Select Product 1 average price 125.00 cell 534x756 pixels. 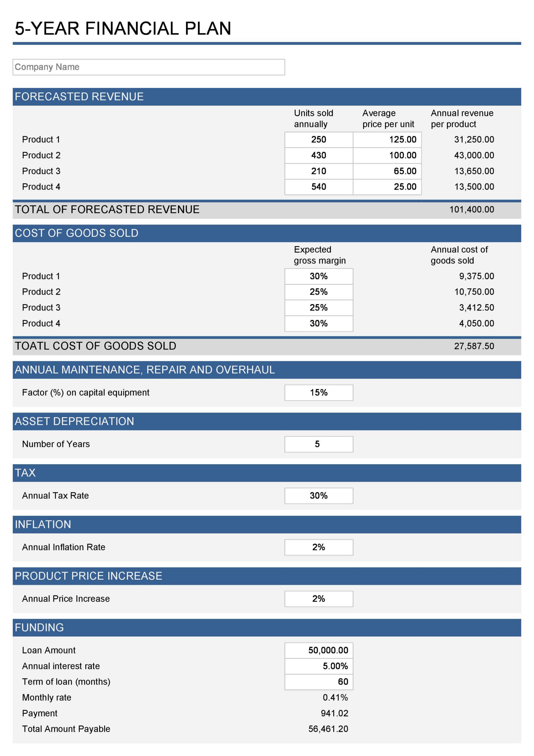387,140
